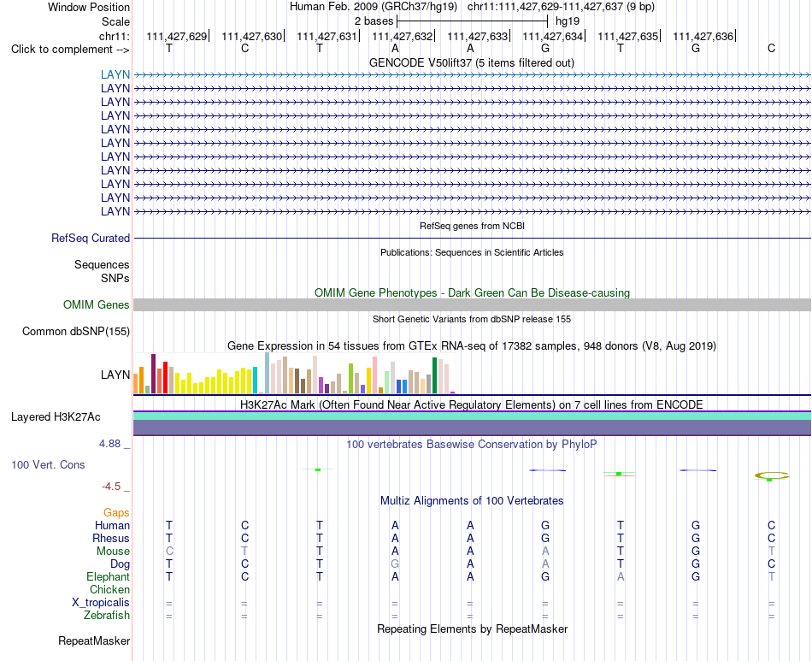The image size is (812, 661).
Task: Click position label 111,427,629
Action: 177,36
